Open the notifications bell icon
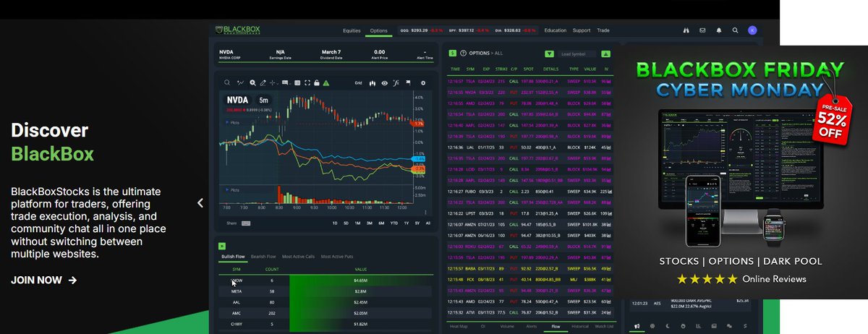Viewport: 868px width, 334px height. pyautogui.click(x=718, y=30)
